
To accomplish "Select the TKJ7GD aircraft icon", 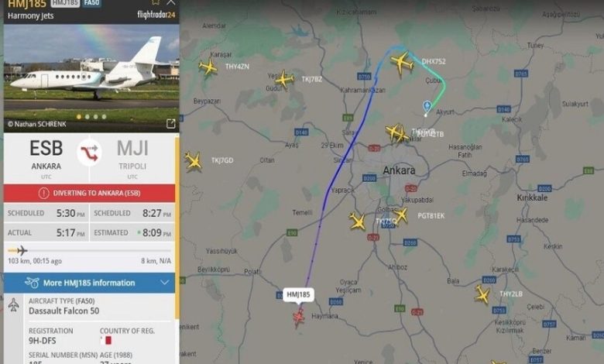I will pyautogui.click(x=194, y=161).
